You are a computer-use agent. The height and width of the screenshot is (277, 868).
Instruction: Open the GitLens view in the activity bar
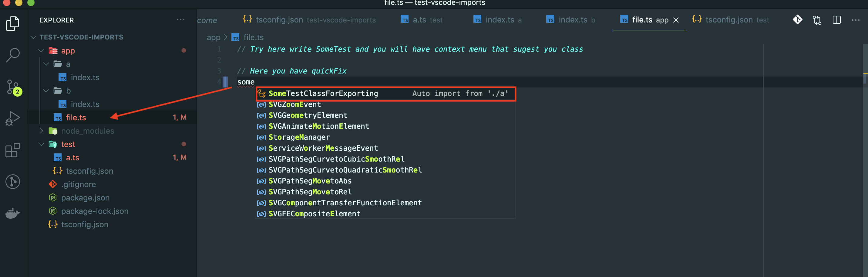(13, 181)
